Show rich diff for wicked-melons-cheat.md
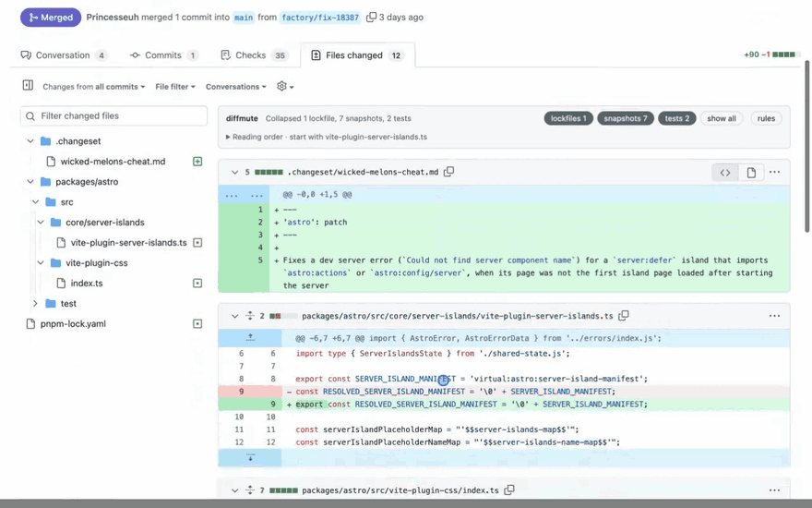 751,173
